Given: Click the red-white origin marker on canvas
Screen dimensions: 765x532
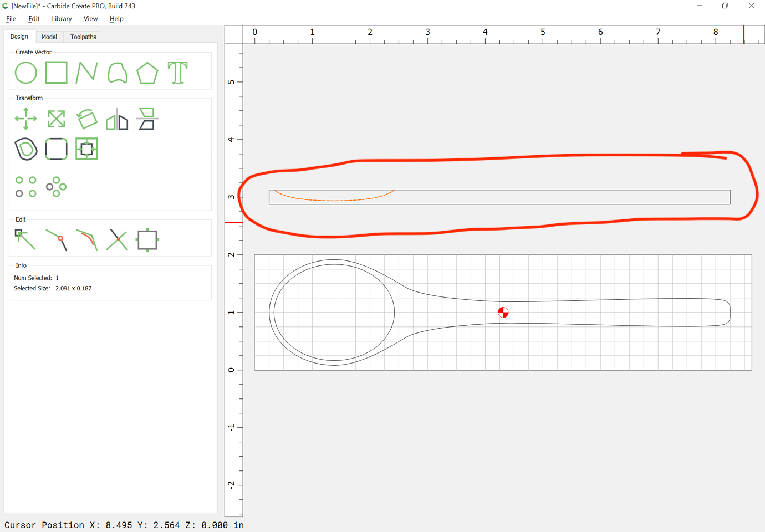Looking at the screenshot, I should click(503, 313).
